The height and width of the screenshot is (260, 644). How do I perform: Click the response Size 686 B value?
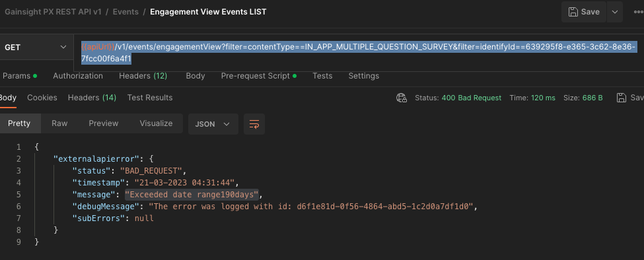tap(592, 98)
